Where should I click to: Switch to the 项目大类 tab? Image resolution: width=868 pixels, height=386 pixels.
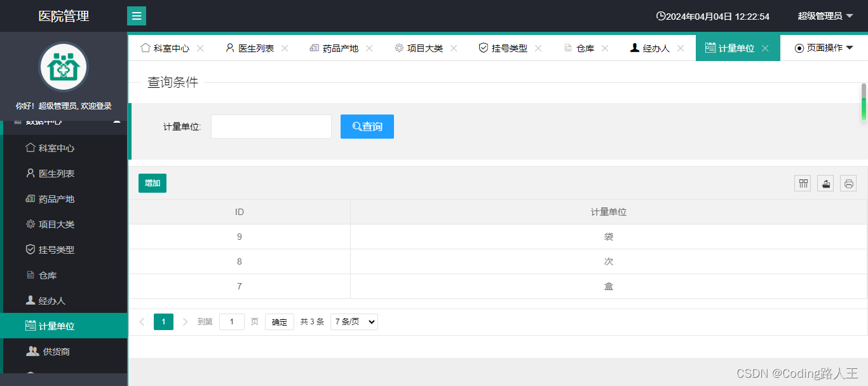(x=419, y=48)
